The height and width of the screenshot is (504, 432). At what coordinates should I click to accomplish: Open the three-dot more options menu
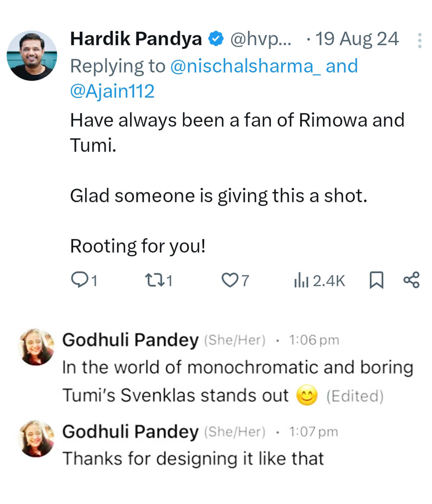point(419,40)
